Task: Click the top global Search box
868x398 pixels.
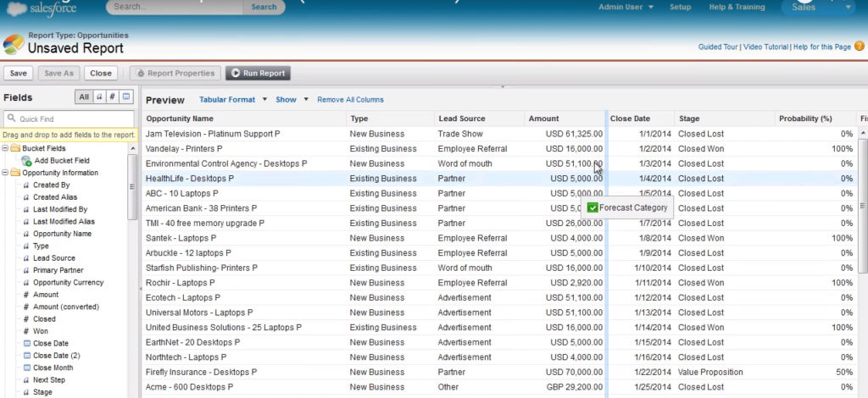Action: tap(175, 7)
